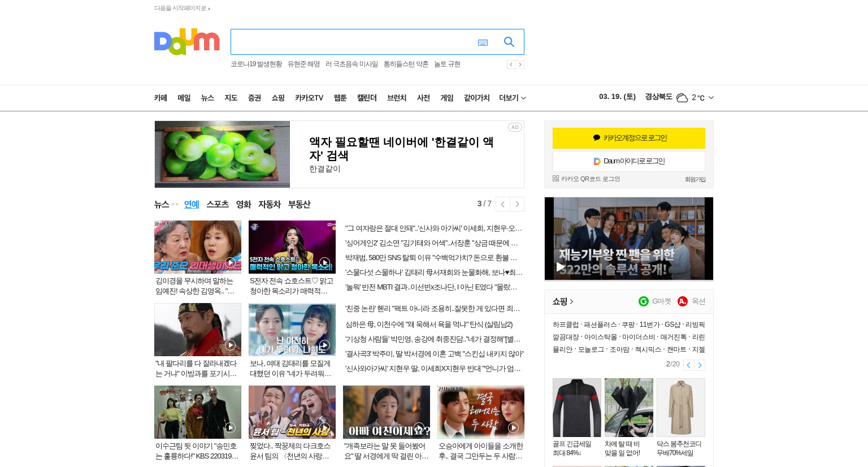Open the 차에 탈 때 비 umbrella product
The width and height of the screenshot is (868, 467).
click(629, 408)
